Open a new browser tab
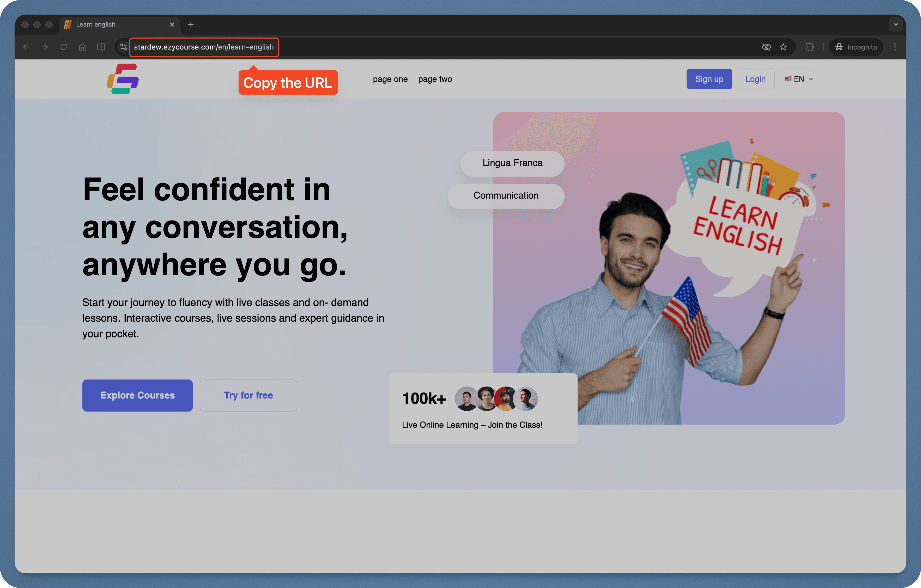This screenshot has width=921, height=588. point(190,24)
